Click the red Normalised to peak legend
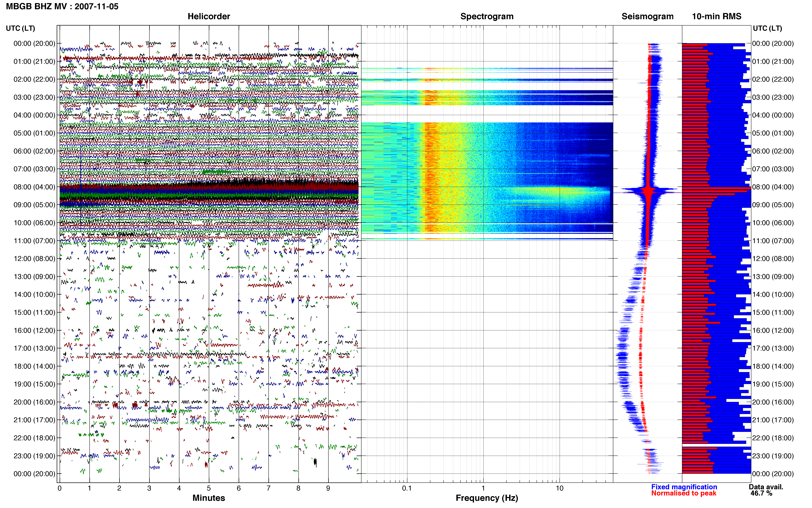This screenshot has width=812, height=508. pos(684,493)
